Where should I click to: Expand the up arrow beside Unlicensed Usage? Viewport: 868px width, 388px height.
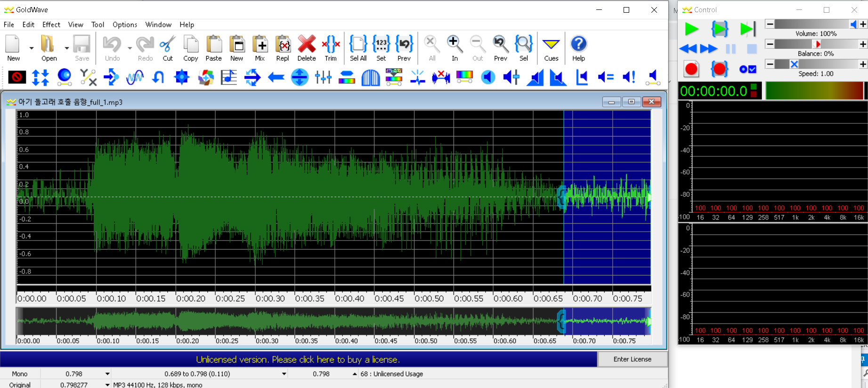tap(355, 374)
